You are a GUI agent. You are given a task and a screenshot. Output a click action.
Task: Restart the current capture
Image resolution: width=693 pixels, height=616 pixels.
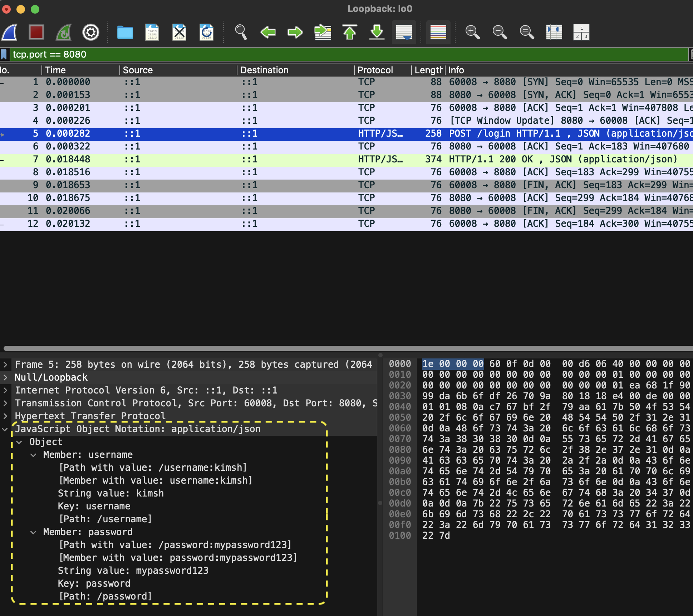[64, 32]
